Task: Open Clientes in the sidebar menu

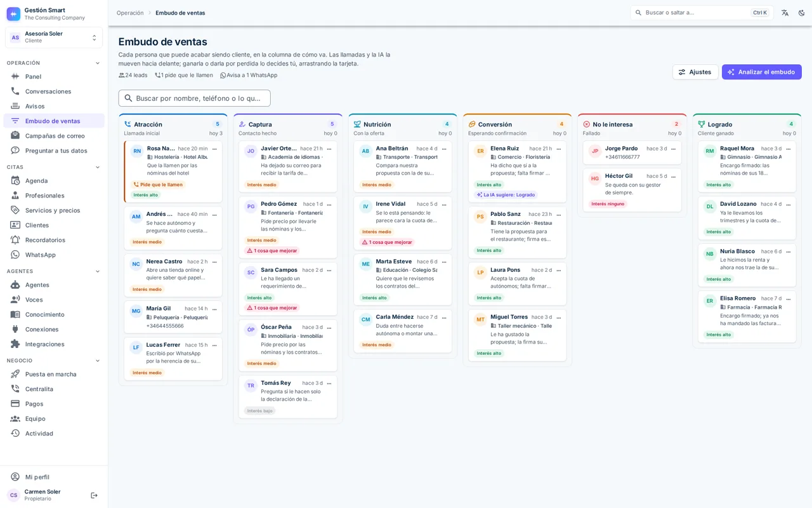Action: (x=54, y=225)
